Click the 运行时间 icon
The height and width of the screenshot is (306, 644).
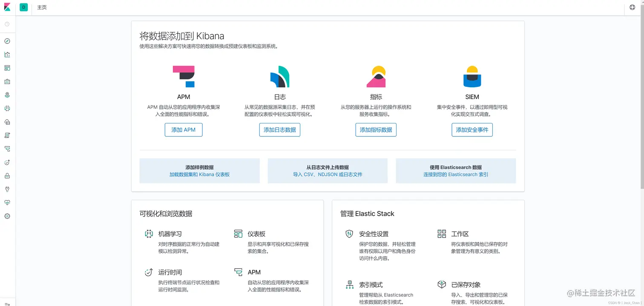tap(149, 272)
